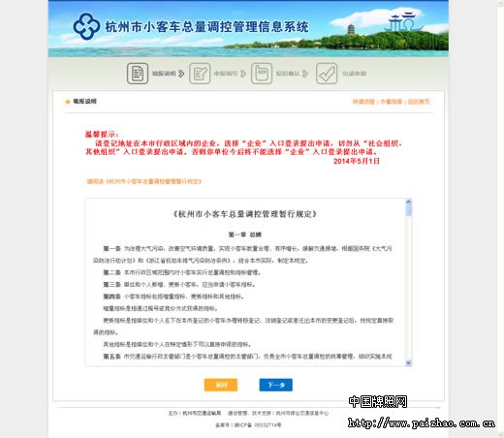Click the pencil-and-form icon for 申报填写 step
This screenshot has height=438, width=504.
(200, 74)
